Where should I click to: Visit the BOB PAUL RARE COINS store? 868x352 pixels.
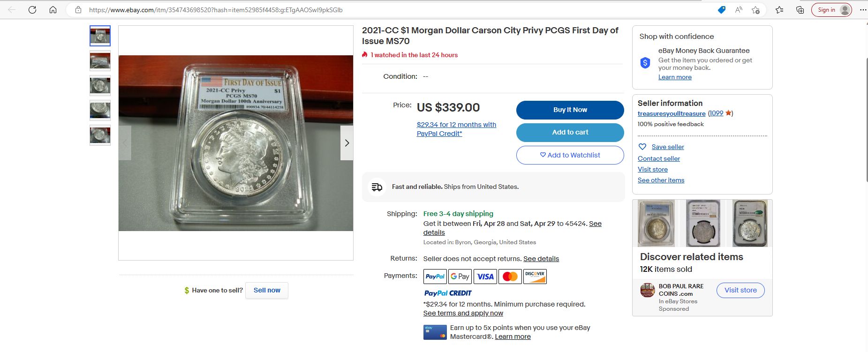pyautogui.click(x=740, y=290)
